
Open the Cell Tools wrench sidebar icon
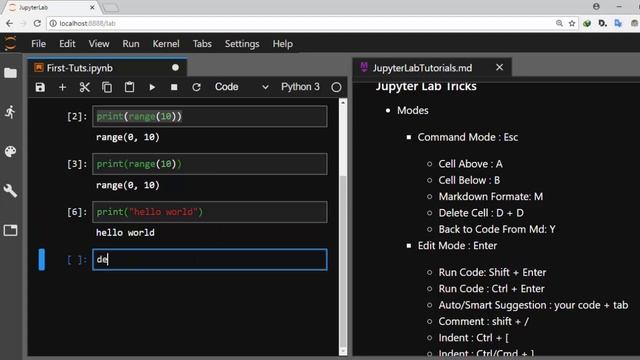[11, 191]
